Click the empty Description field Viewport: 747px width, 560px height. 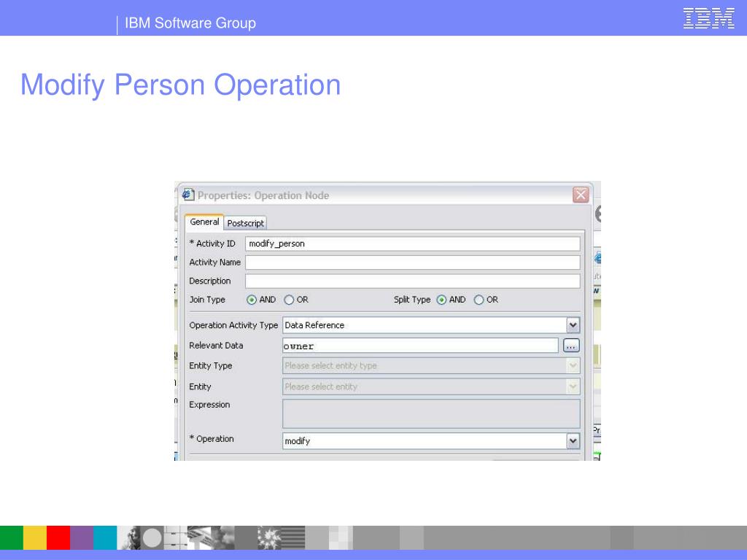click(413, 281)
